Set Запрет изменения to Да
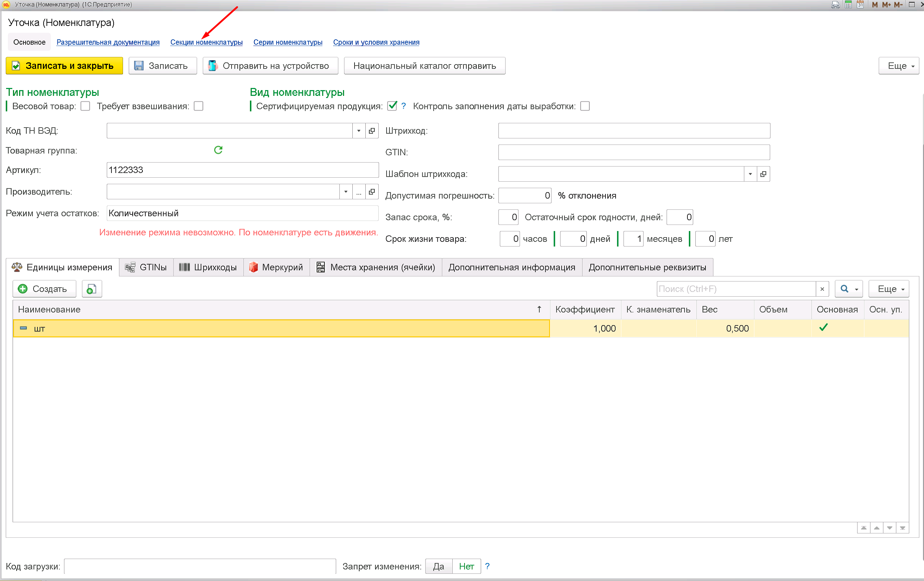924x581 pixels. (x=439, y=566)
